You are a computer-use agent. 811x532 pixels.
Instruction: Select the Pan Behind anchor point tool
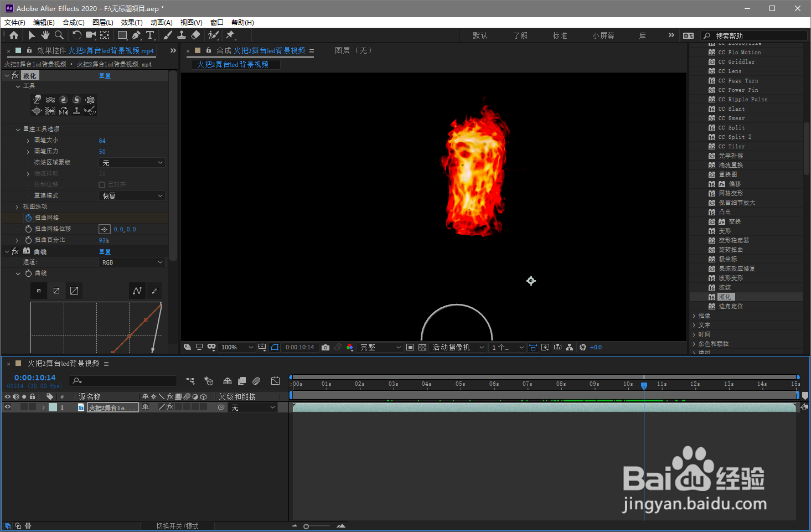pos(105,35)
